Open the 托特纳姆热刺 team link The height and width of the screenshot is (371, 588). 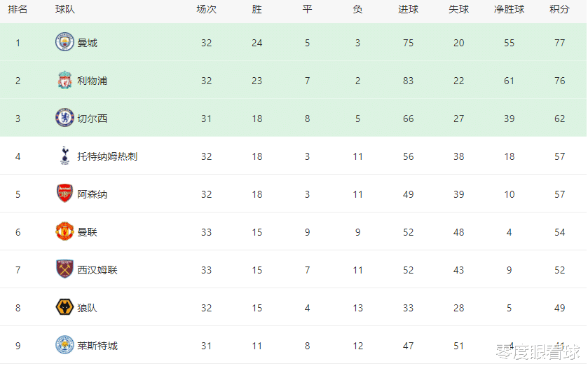pyautogui.click(x=107, y=156)
